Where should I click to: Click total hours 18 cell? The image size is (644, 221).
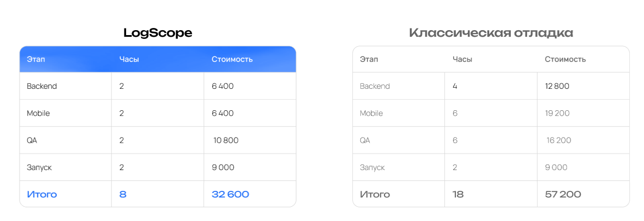click(457, 194)
